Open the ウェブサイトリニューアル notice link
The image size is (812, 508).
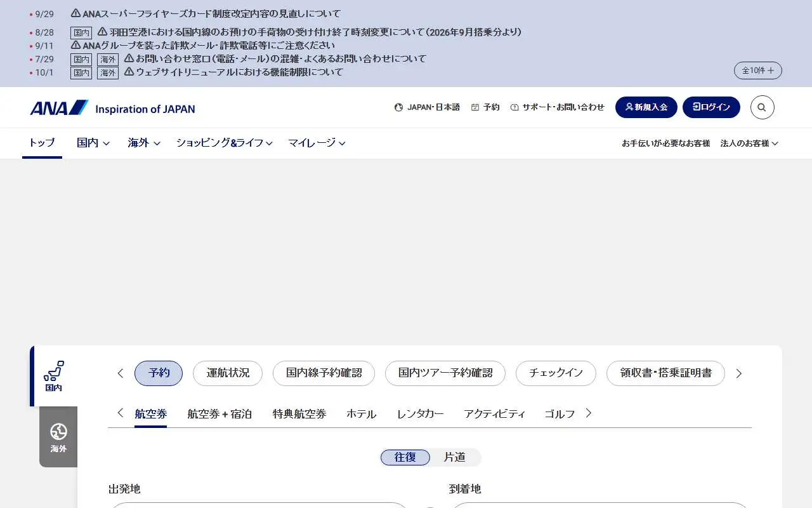[x=233, y=72]
